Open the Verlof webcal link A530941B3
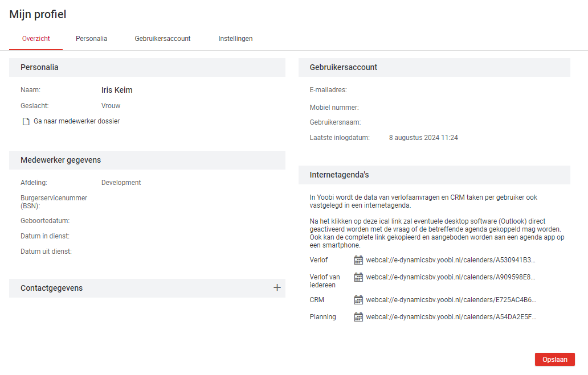588x375 pixels. pos(451,260)
